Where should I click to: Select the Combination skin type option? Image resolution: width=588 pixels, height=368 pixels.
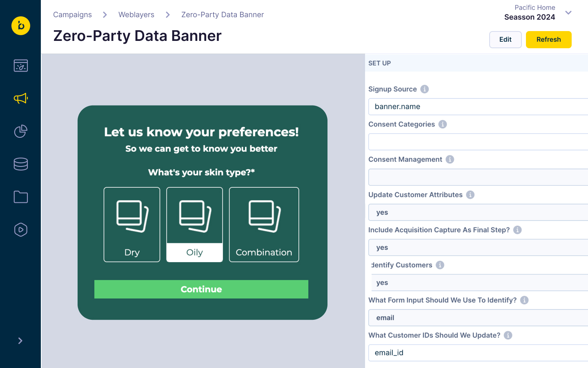point(264,224)
